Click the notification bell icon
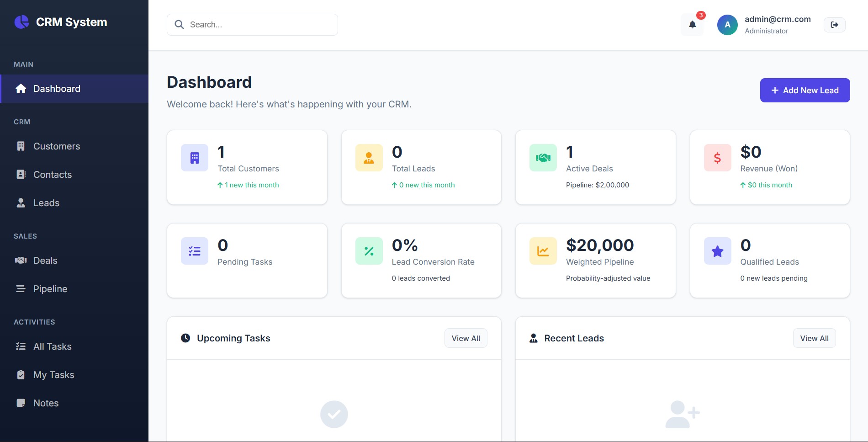Viewport: 868px width, 442px height. (692, 25)
